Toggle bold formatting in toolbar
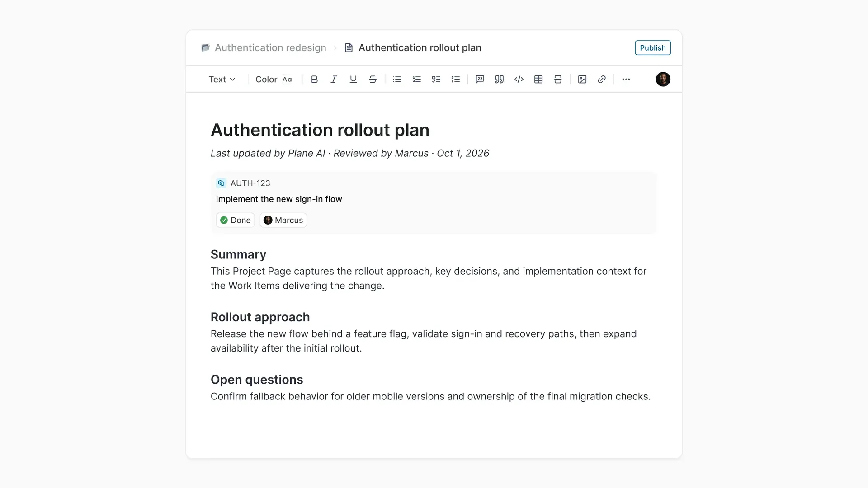Image resolution: width=868 pixels, height=488 pixels. coord(314,80)
